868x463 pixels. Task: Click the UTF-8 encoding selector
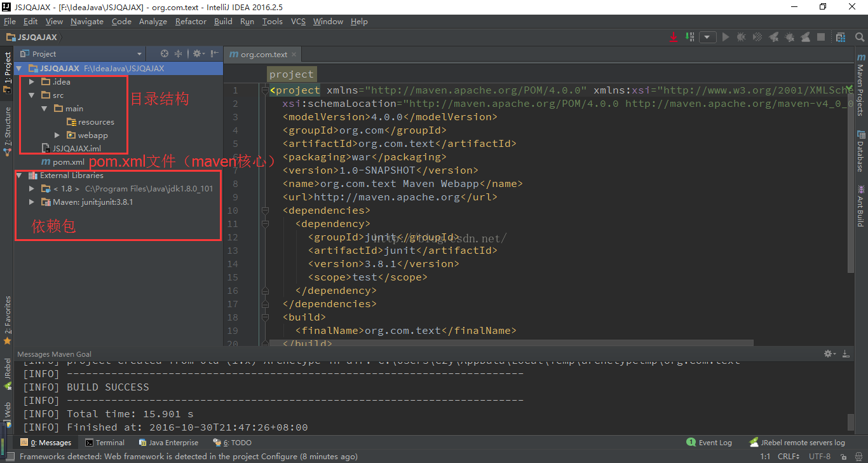coord(820,456)
